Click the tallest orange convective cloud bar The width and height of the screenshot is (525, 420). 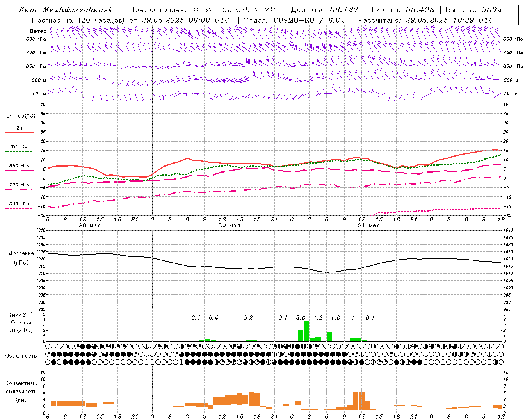359,401
